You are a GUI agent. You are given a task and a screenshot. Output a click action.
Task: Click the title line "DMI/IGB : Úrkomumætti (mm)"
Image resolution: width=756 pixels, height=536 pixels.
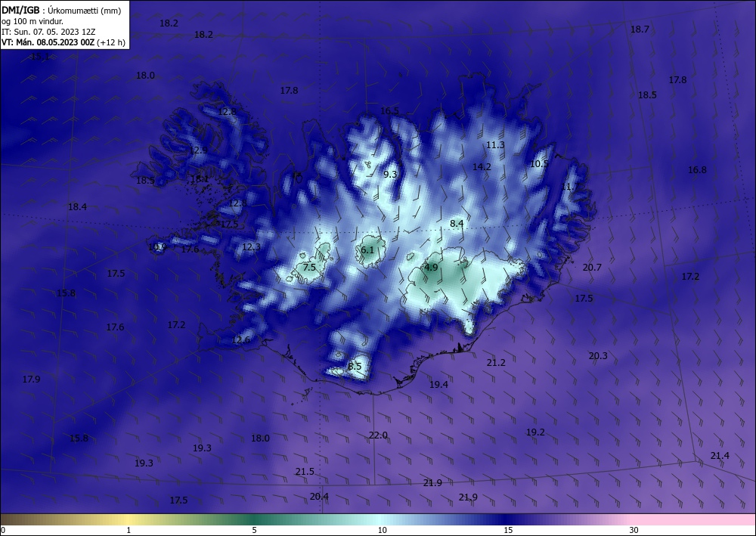tap(61, 10)
